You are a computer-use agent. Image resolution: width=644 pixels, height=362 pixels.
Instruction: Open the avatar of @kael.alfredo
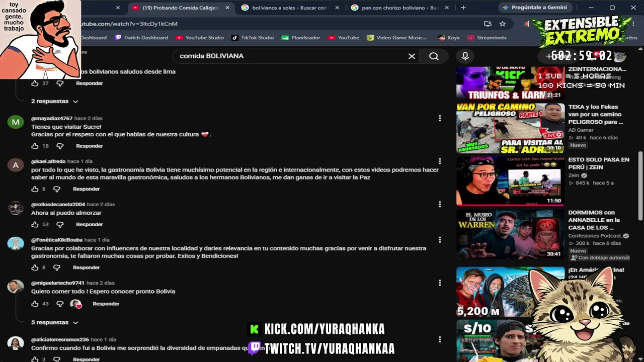[x=16, y=165]
